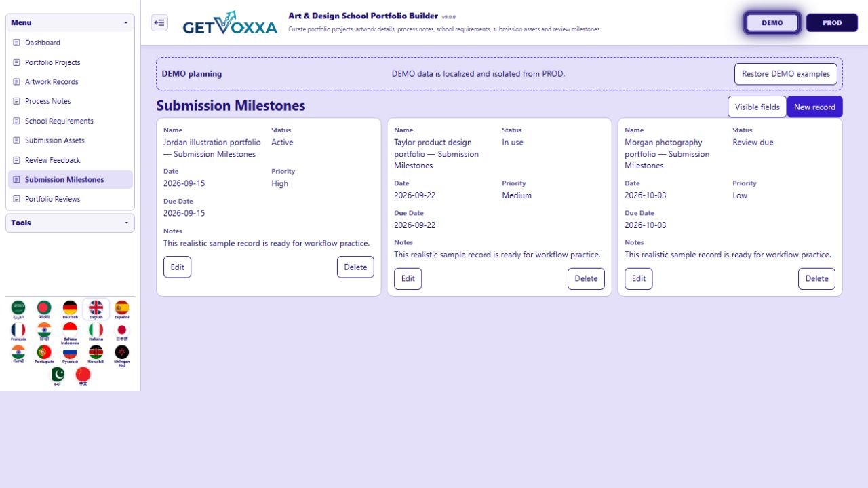Pick the Urdu Pakistan flag
The height and width of the screenshot is (488, 868).
tap(58, 376)
